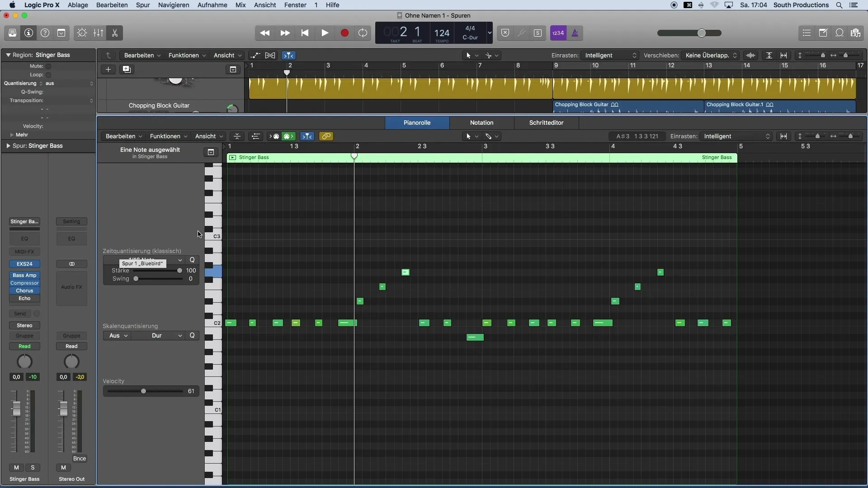The image size is (868, 488).
Task: Mute the Stinger Bass track button
Action: coord(16,468)
